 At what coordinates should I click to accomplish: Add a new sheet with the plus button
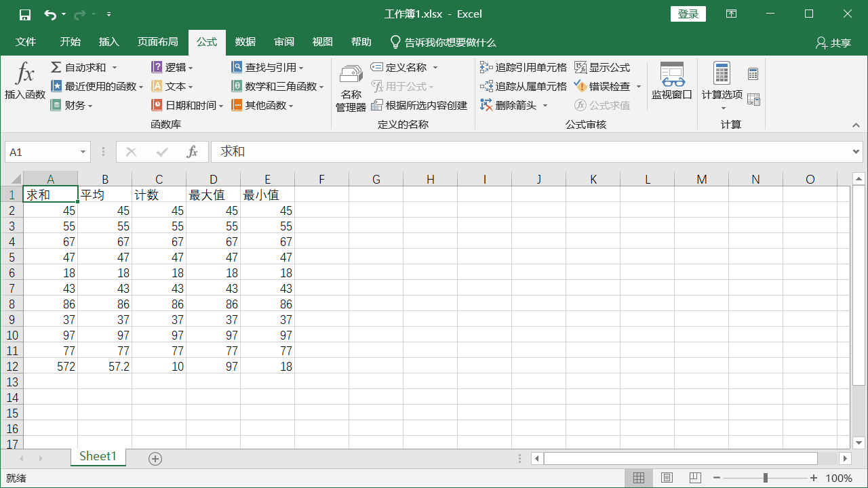pyautogui.click(x=155, y=459)
